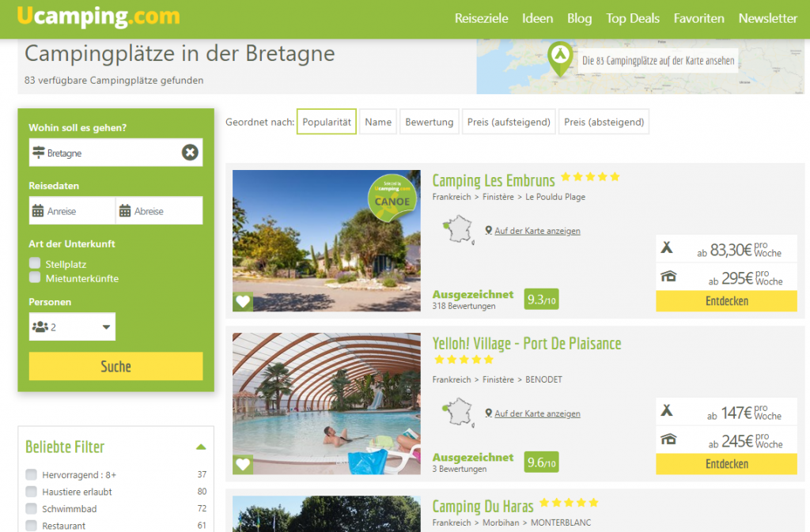
Task: Click the location pin icon for Les Embruns
Action: click(x=488, y=231)
